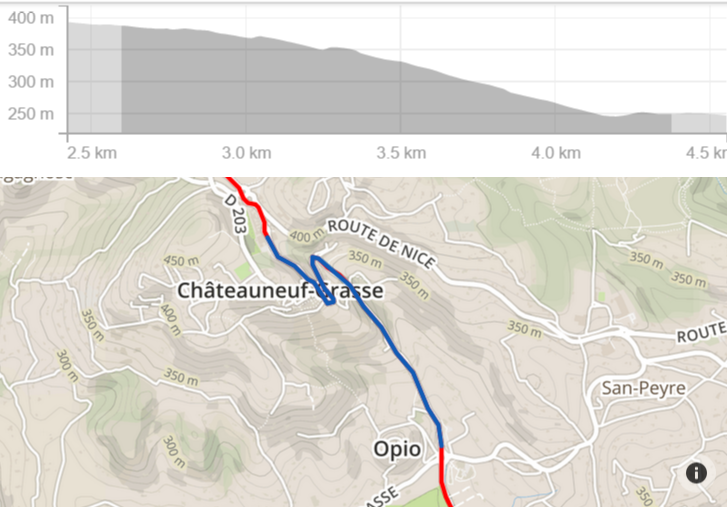Click the Opio town label
The width and height of the screenshot is (727, 507).
click(396, 447)
